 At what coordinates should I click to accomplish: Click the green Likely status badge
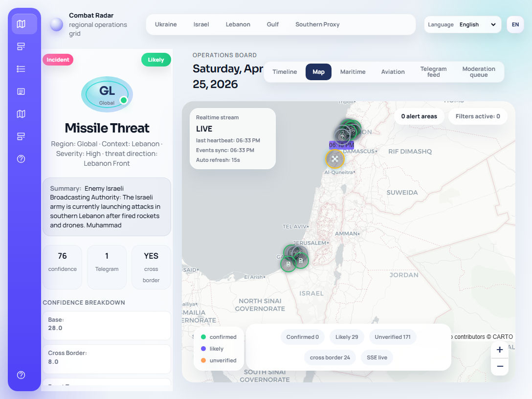156,60
